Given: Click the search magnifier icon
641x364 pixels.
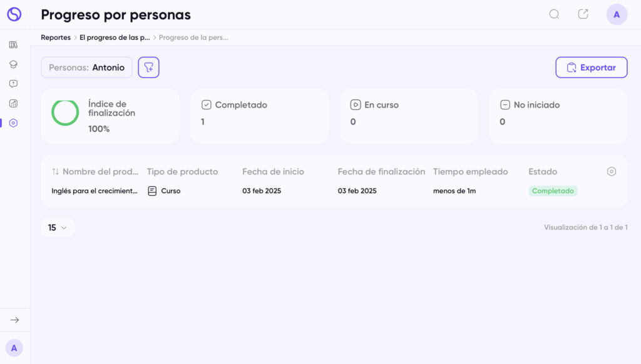Looking at the screenshot, I should pos(554,14).
